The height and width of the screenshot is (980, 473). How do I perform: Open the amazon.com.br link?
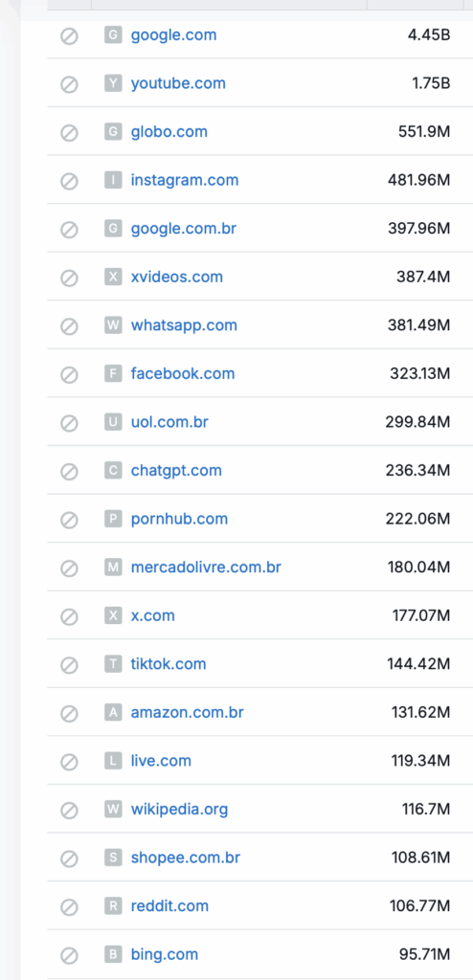pyautogui.click(x=187, y=712)
